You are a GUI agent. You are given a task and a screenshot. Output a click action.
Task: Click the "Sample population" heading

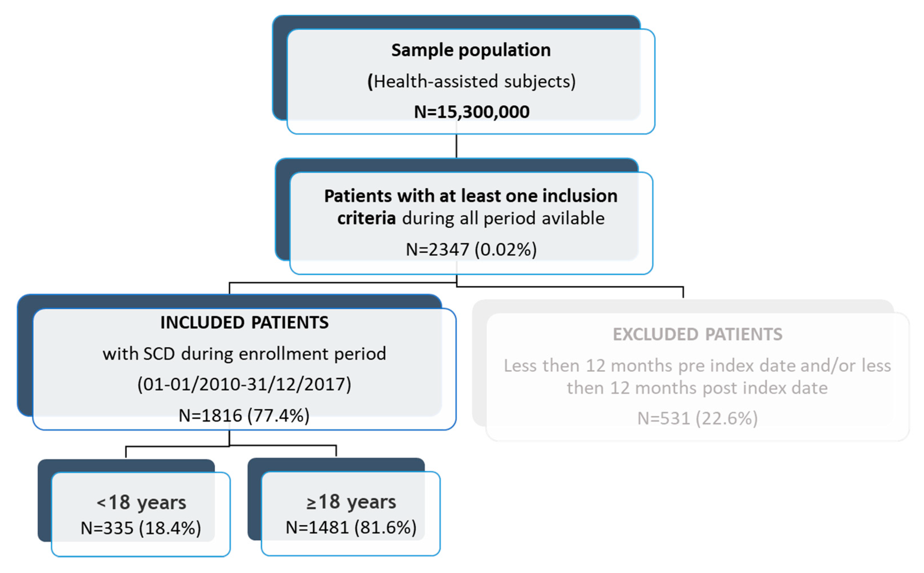coord(471,50)
